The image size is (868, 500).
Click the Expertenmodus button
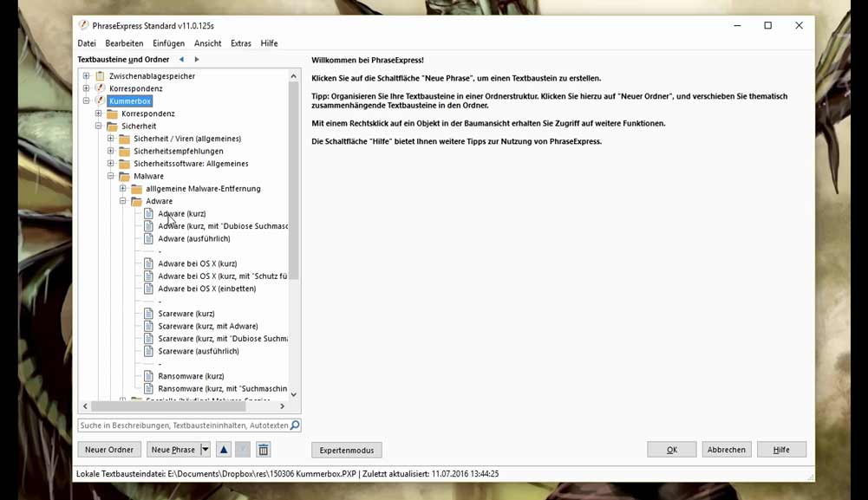pos(347,451)
